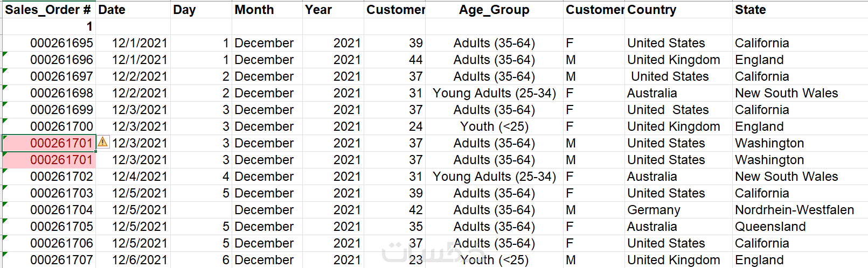Click the Year header cell

(333, 10)
